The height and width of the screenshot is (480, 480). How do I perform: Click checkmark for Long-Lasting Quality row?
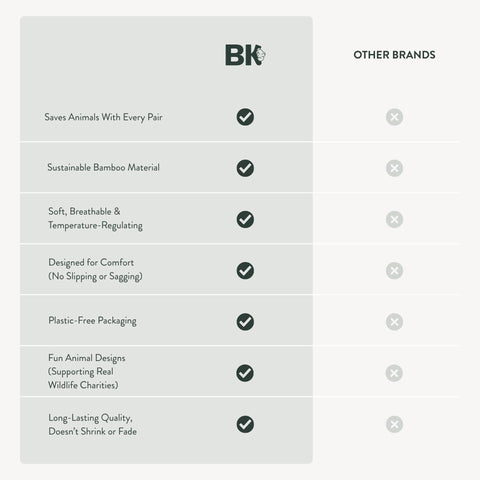tap(245, 424)
